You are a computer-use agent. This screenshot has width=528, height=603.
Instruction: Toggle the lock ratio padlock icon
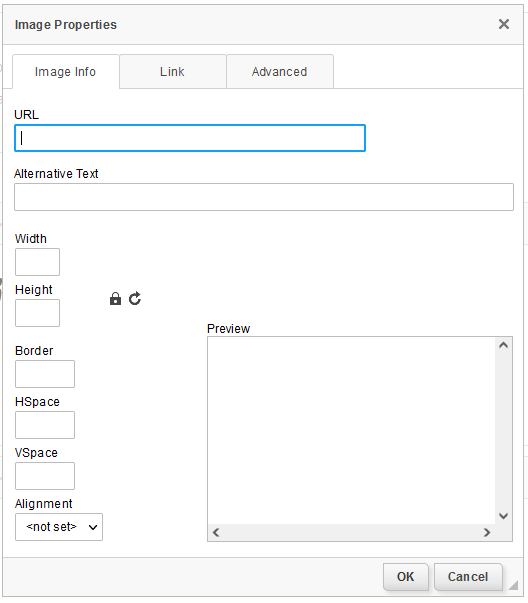pyautogui.click(x=115, y=299)
